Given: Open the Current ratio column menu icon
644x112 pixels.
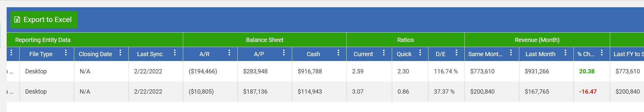Looking at the screenshot, I should tap(384, 53).
